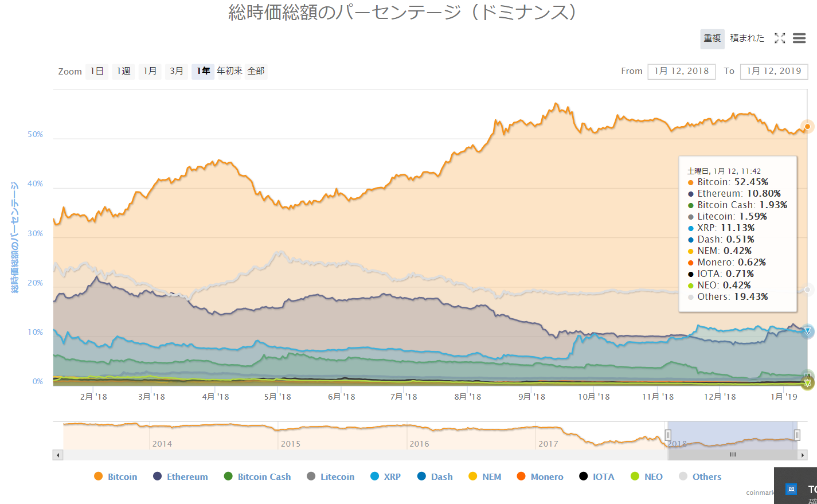Click the From date field
Viewport: 817px width, 504px height.
pos(682,71)
